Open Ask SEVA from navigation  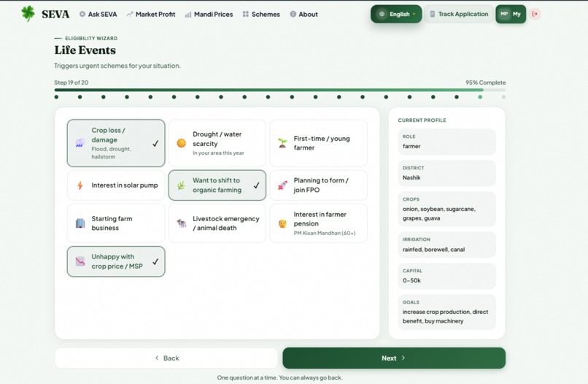point(98,15)
